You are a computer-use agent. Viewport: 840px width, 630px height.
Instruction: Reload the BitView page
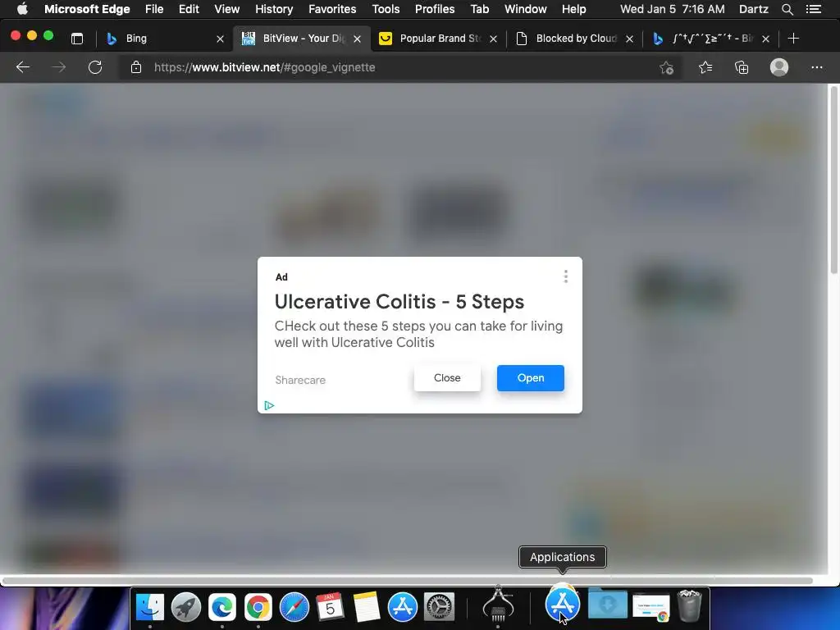click(95, 67)
